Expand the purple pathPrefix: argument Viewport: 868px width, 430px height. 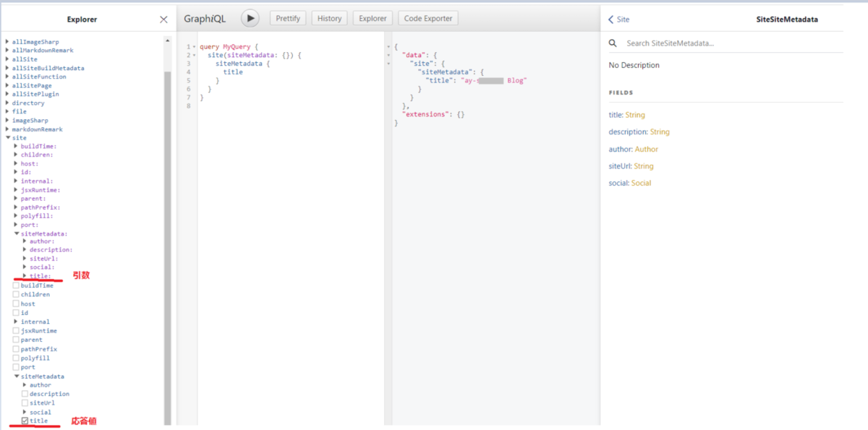16,207
